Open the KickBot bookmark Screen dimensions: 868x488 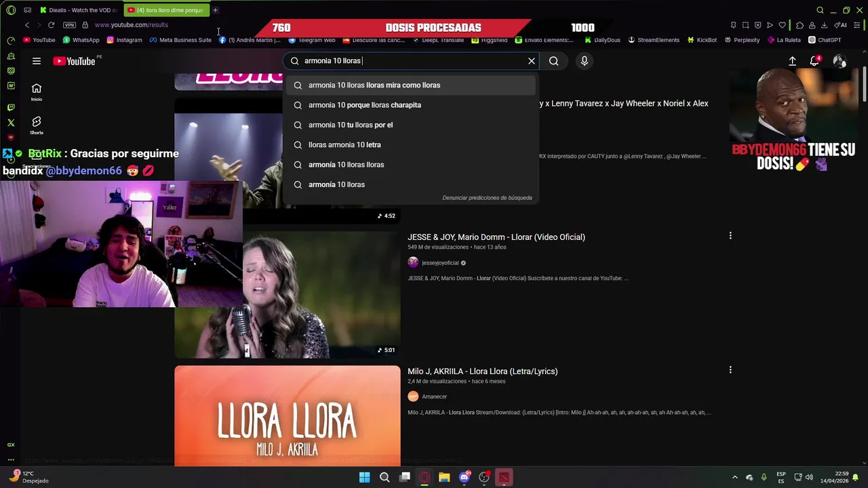tap(702, 40)
